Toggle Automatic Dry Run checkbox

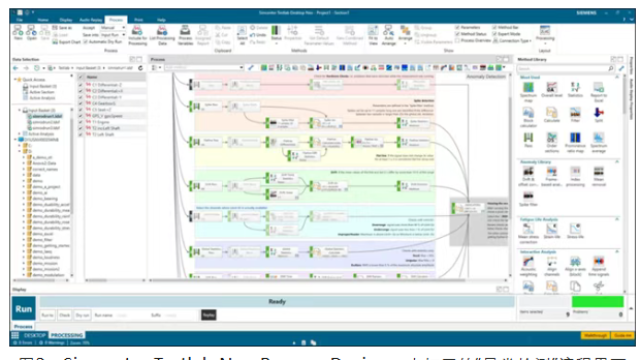pyautogui.click(x=86, y=42)
